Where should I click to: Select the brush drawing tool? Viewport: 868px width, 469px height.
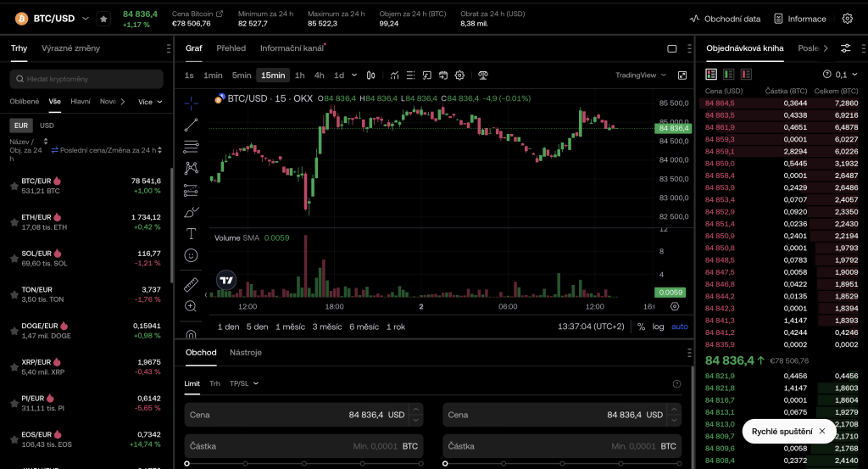tap(191, 212)
